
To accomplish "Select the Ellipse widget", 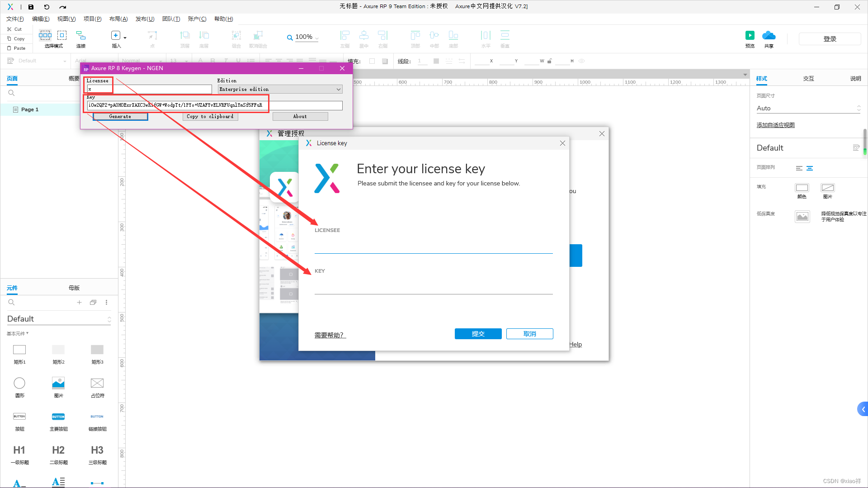I will pos(19,383).
